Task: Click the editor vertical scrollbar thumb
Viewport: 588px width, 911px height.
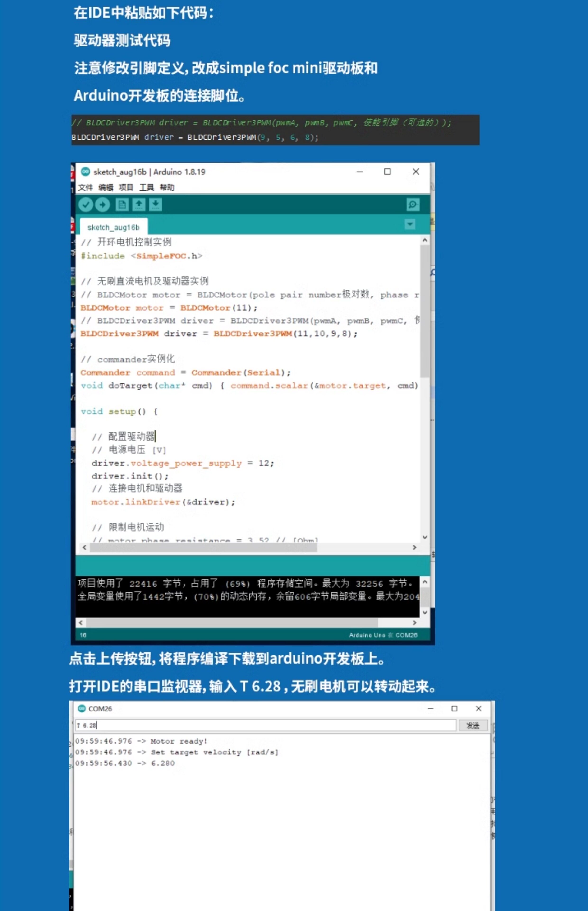Action: point(425,311)
